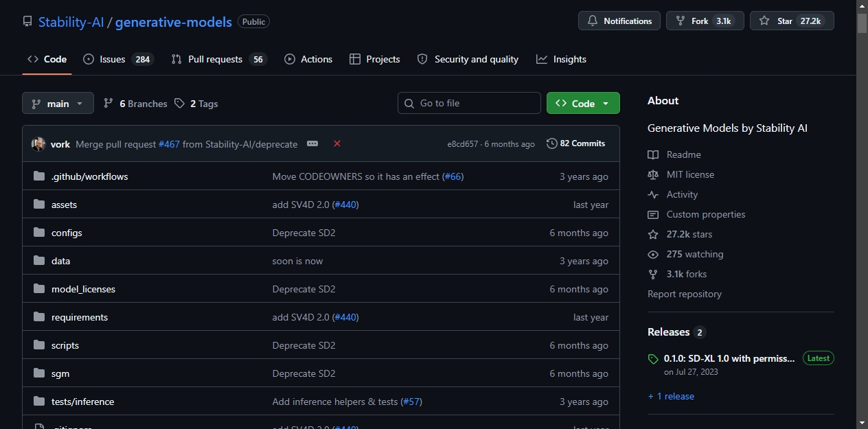868x429 pixels.
Task: Open the Security and quality tab
Action: [x=468, y=59]
